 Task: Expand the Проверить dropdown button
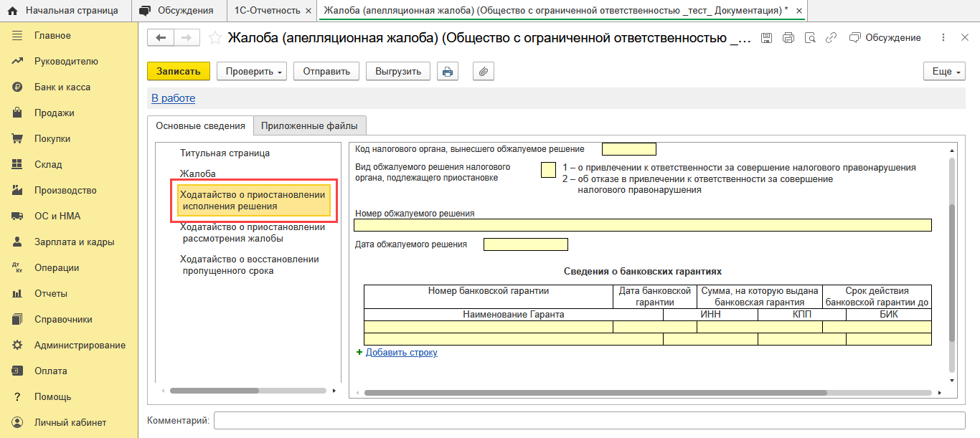click(x=252, y=72)
